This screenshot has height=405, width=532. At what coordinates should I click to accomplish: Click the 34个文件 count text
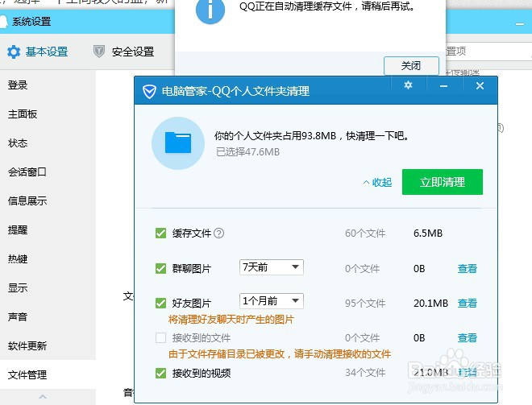pos(365,373)
